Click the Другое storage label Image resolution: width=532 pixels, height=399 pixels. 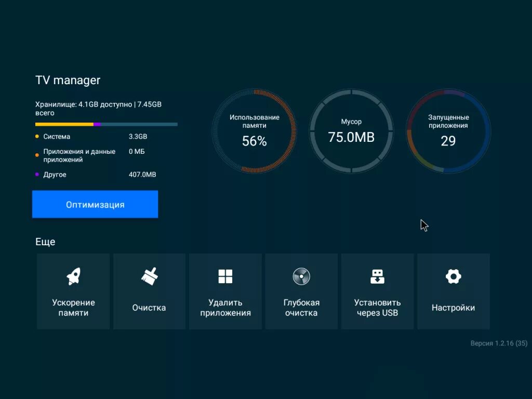[55, 175]
